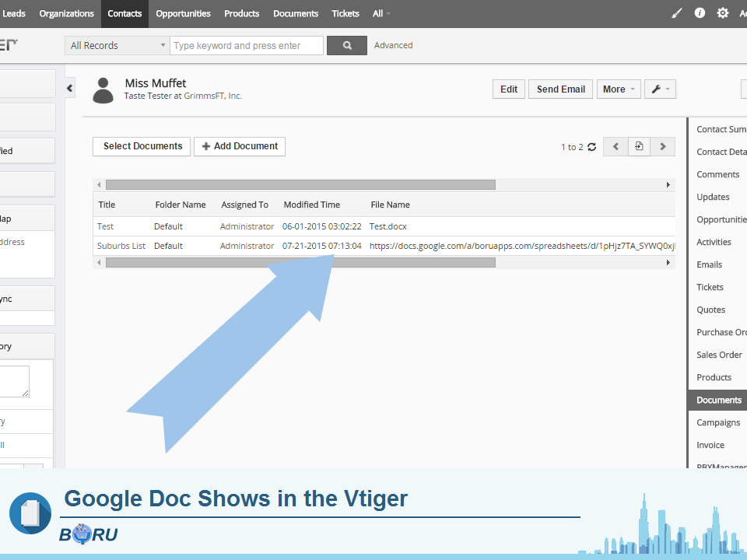Open the Suburbs List document link
This screenshot has height=560, width=747.
[x=121, y=245]
